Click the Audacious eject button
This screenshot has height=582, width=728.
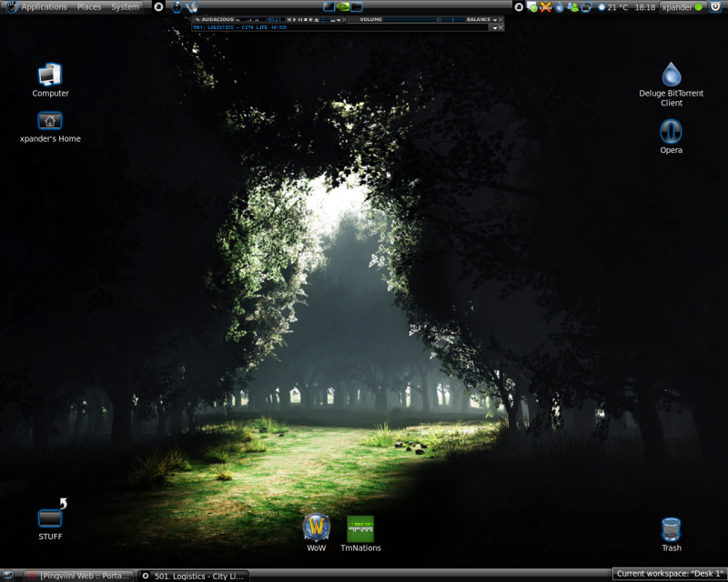click(x=316, y=19)
